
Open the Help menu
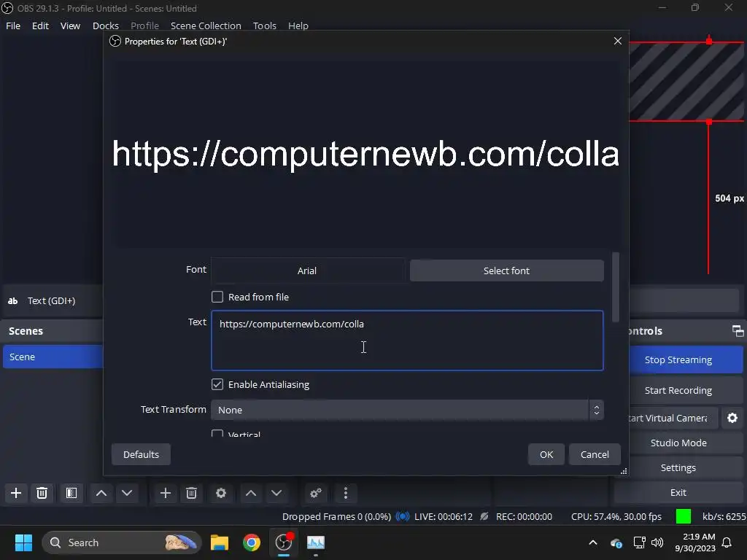pyautogui.click(x=298, y=26)
